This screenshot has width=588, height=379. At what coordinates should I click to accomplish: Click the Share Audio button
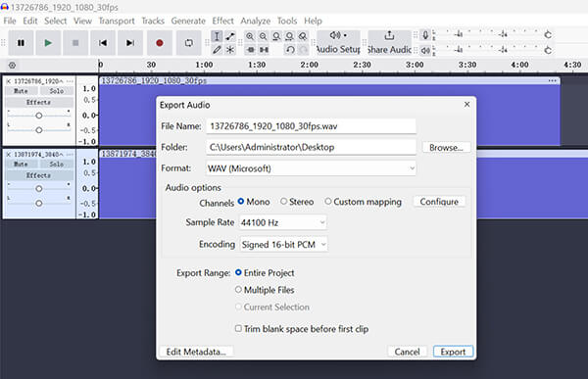[390, 43]
